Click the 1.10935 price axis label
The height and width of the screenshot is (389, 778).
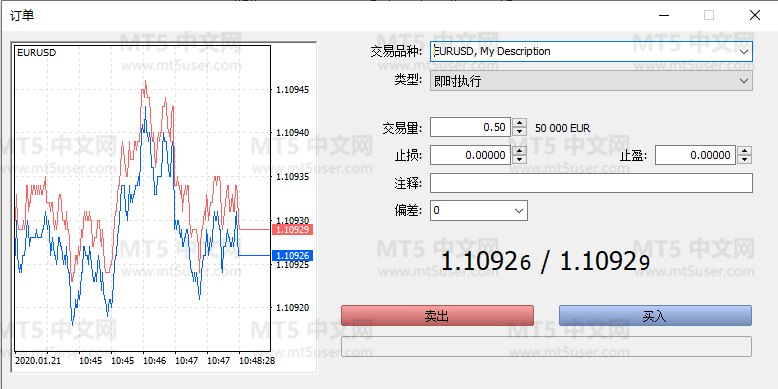[293, 177]
